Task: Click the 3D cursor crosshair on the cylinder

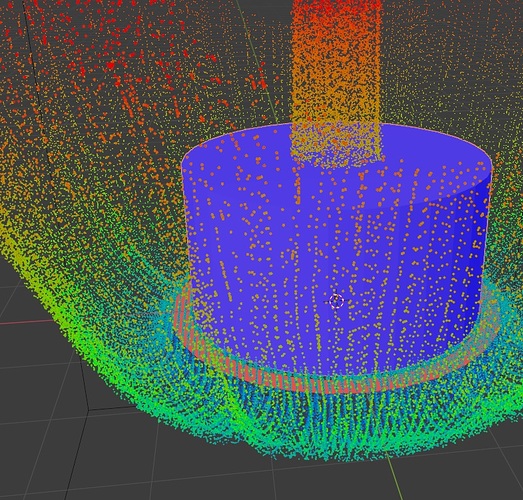Action: 336,301
